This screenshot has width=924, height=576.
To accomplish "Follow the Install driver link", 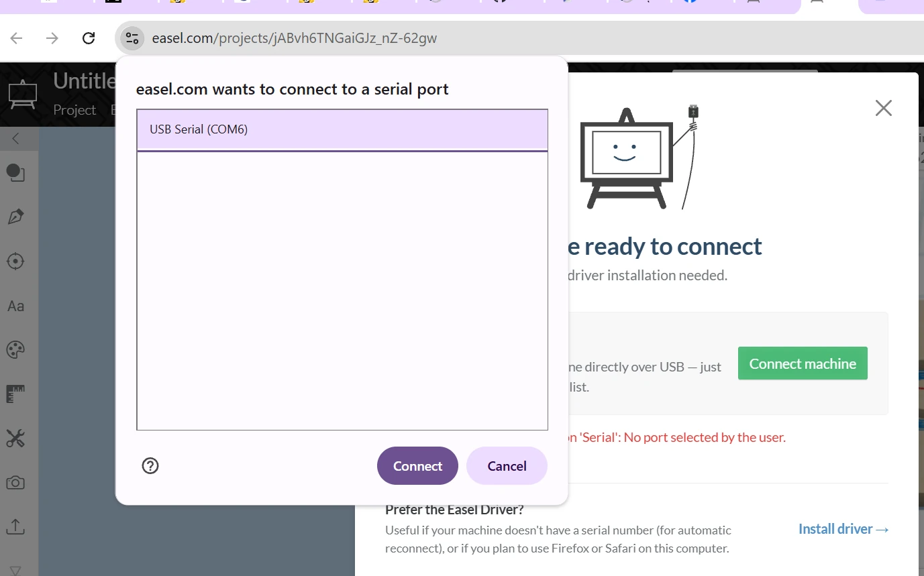I will [843, 529].
